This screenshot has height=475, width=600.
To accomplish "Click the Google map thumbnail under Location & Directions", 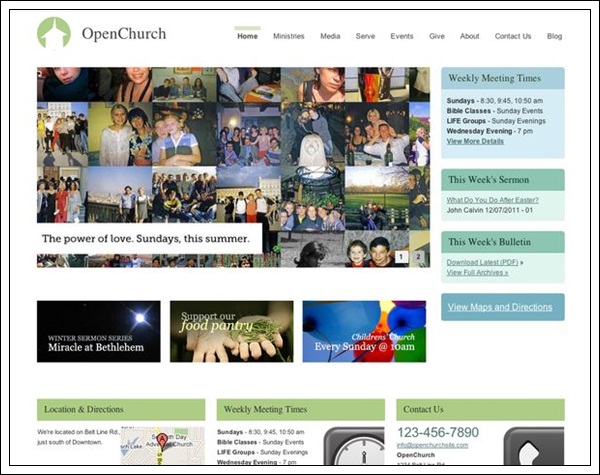I will 163,446.
